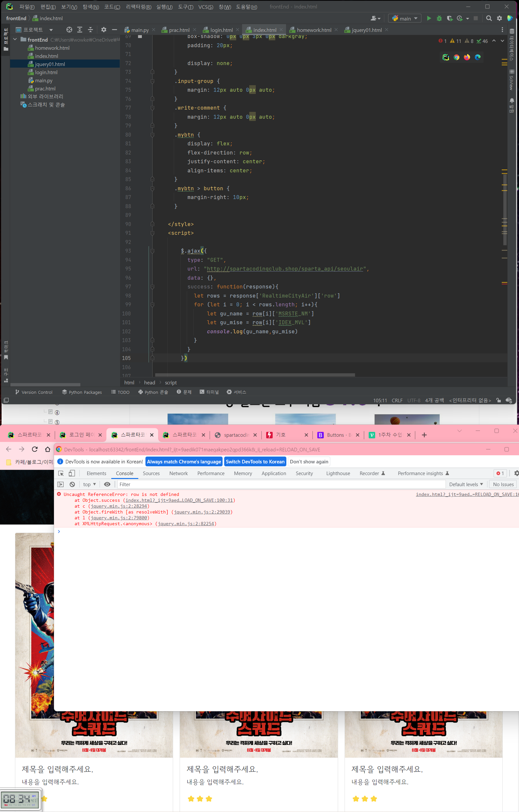Run main with coverage in PyCharm
Screen dimensions: 519x812
[x=449, y=18]
